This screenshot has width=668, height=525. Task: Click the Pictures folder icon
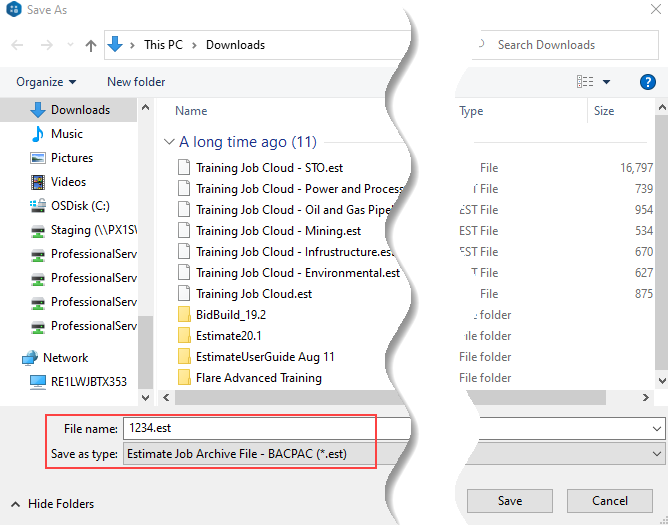point(38,158)
